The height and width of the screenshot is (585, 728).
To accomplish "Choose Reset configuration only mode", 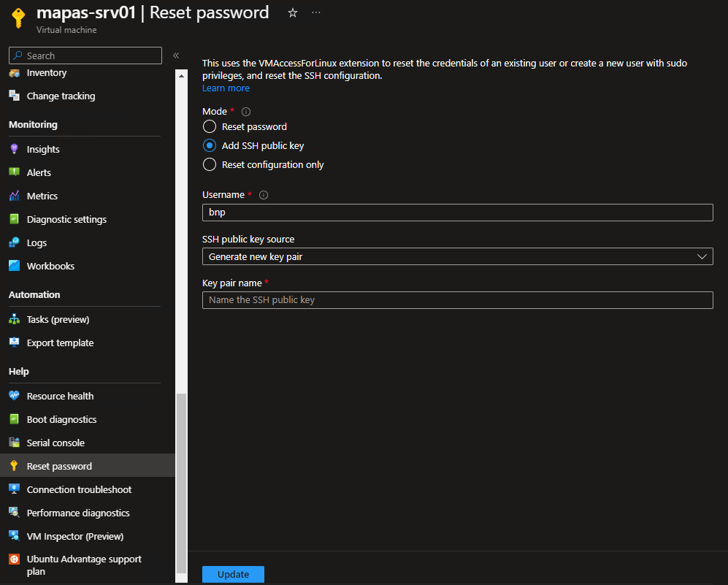I will (209, 164).
